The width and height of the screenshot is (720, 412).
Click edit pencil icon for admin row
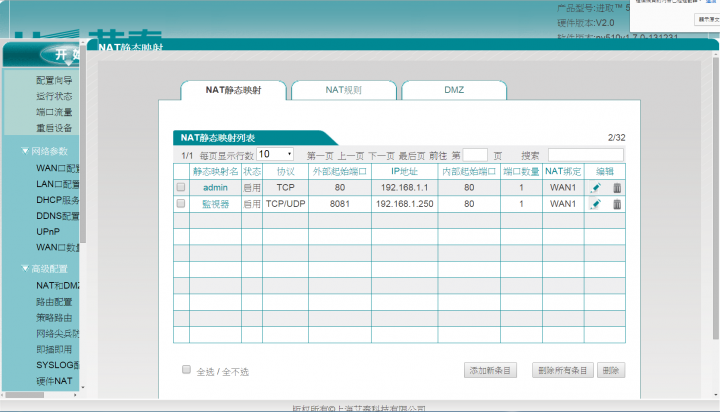click(595, 188)
